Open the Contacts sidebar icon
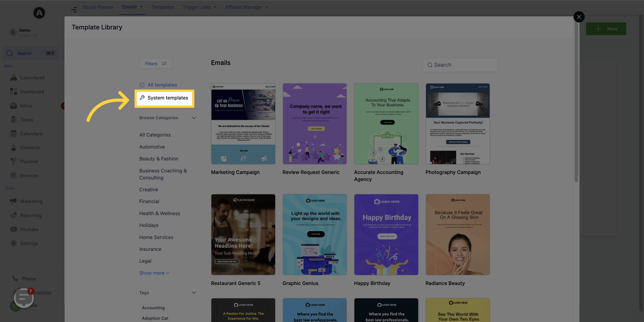Image resolution: width=644 pixels, height=322 pixels. coord(14,147)
